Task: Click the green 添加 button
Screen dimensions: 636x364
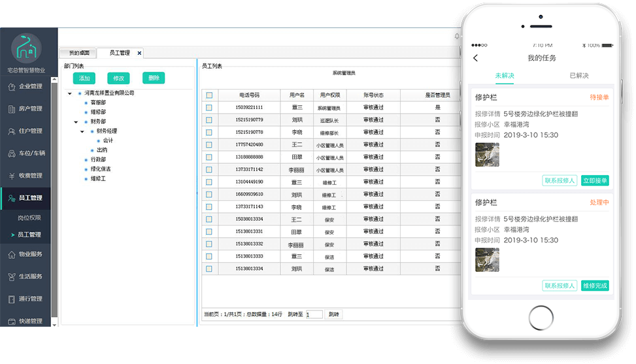Action: (x=84, y=78)
